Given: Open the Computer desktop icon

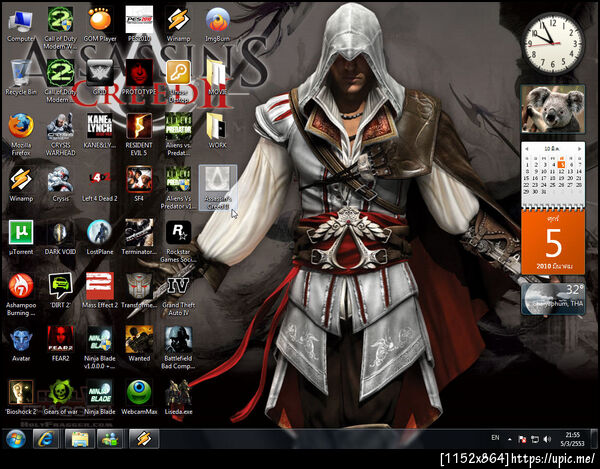Looking at the screenshot, I should click(x=21, y=25).
